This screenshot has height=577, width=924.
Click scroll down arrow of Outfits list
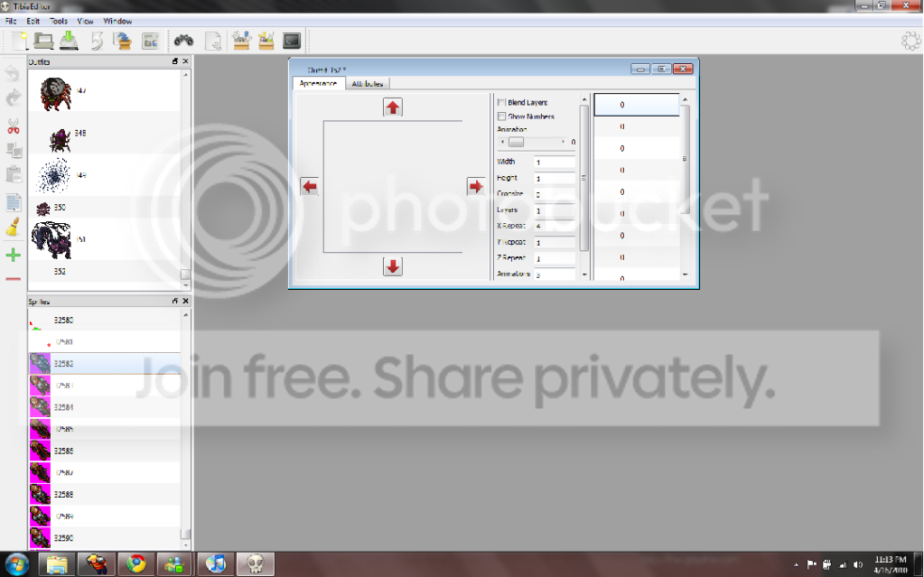click(x=186, y=285)
